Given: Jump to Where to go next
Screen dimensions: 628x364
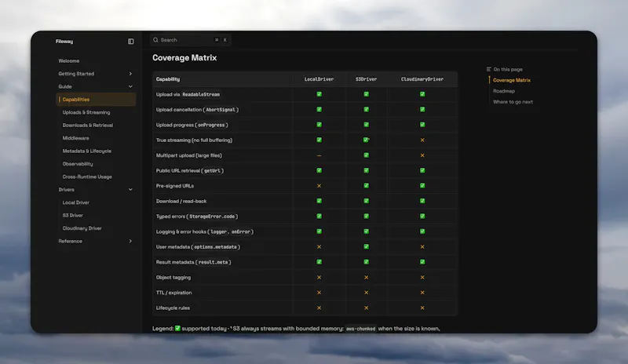Looking at the screenshot, I should tap(513, 102).
